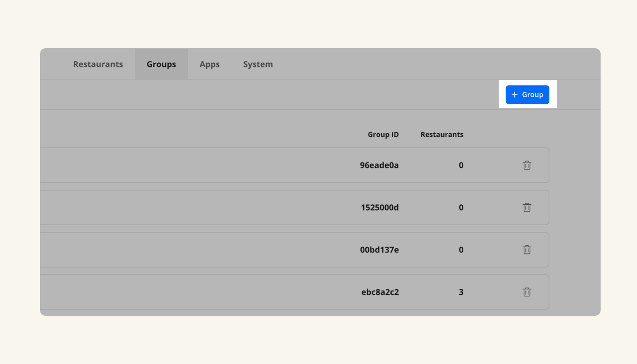Click group ID 1525000d
The height and width of the screenshot is (364, 637).
coord(379,207)
